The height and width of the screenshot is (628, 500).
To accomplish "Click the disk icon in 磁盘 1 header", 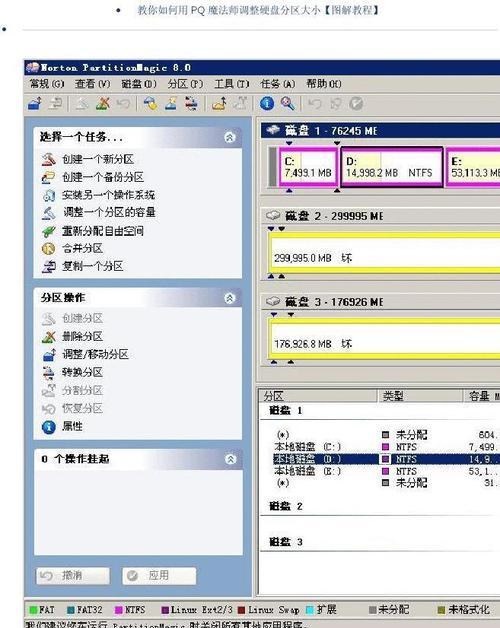I will point(273,130).
